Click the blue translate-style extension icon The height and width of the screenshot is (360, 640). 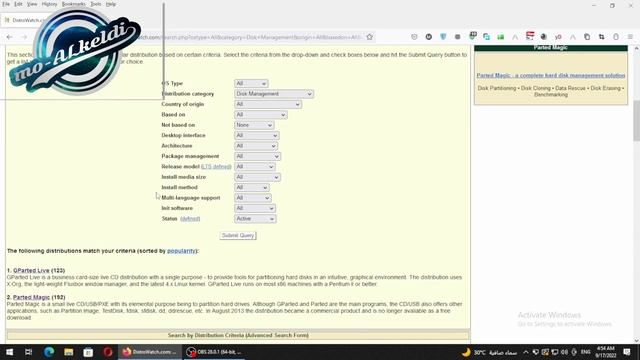point(487,37)
